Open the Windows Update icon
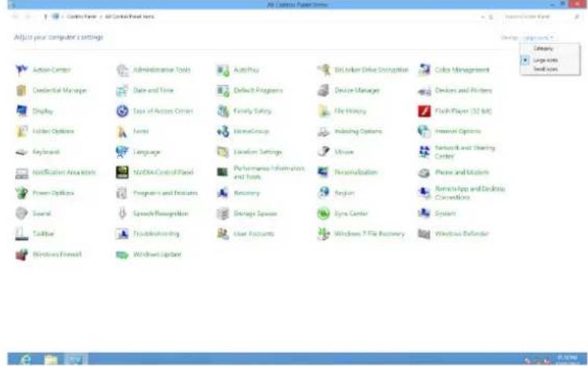 click(123, 254)
